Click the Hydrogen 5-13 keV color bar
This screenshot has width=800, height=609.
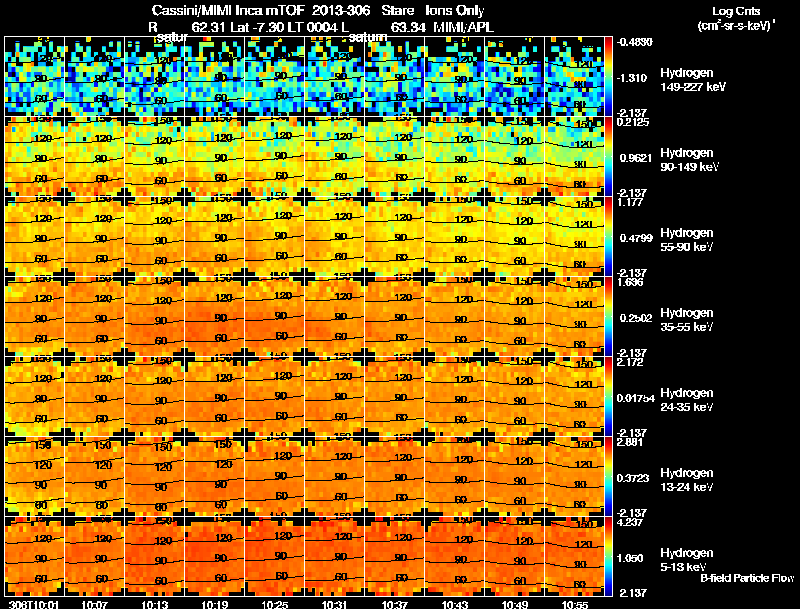point(608,557)
